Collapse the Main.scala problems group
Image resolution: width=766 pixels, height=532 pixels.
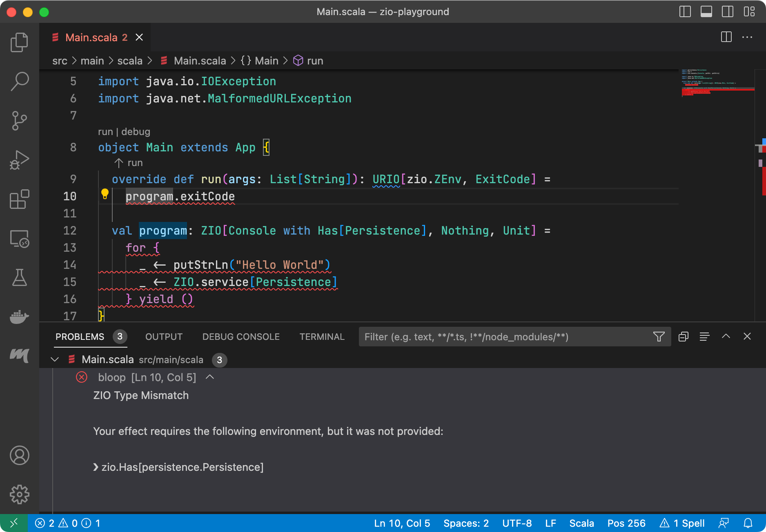tap(55, 359)
